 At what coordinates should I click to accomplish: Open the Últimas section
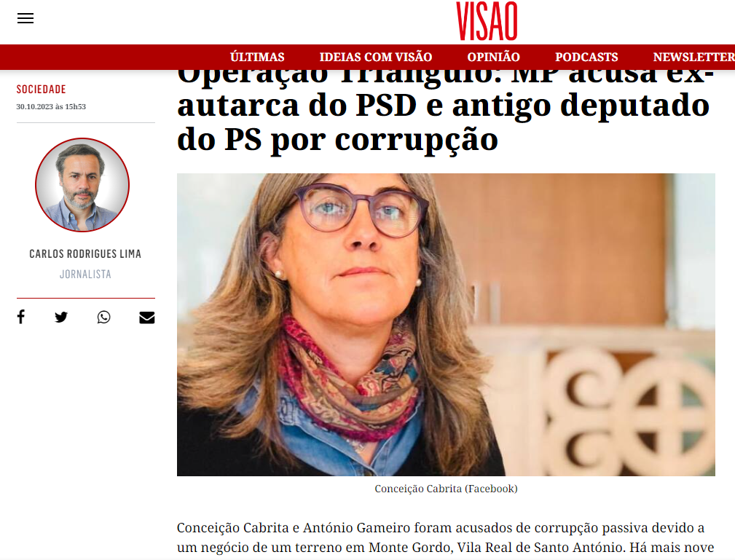pos(257,58)
